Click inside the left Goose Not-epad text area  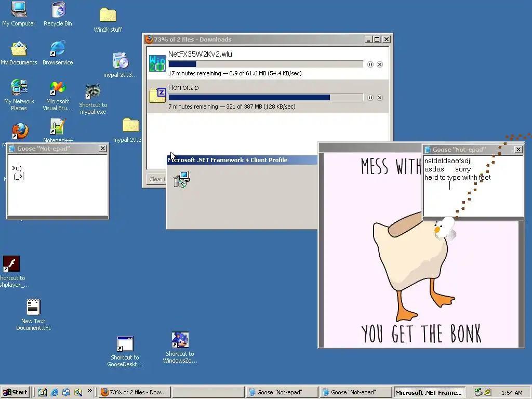coord(58,185)
